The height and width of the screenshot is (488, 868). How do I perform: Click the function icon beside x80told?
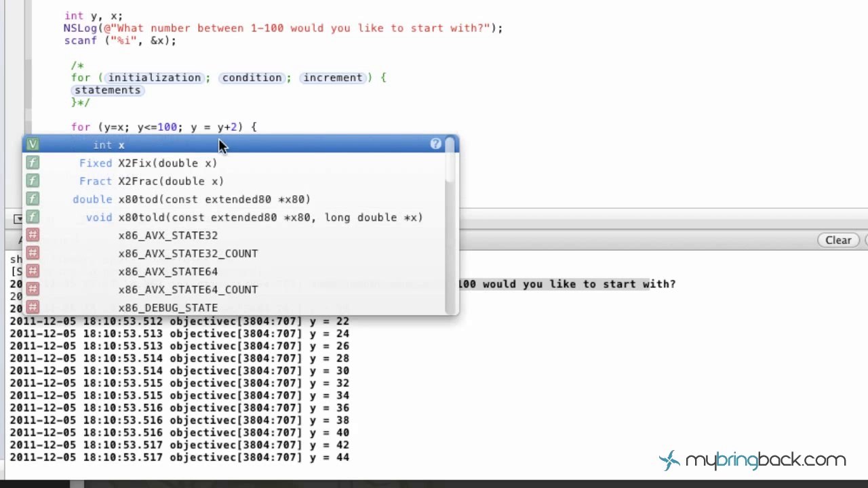[x=33, y=217]
